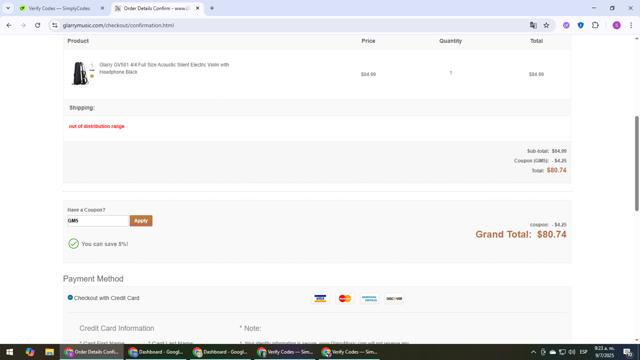Image resolution: width=640 pixels, height=360 pixels.
Task: Open site information icon in address bar
Action: (x=55, y=25)
